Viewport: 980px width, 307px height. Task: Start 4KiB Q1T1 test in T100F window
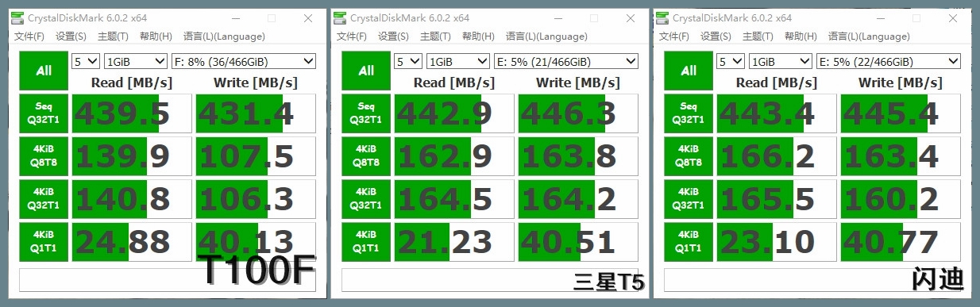(x=44, y=242)
